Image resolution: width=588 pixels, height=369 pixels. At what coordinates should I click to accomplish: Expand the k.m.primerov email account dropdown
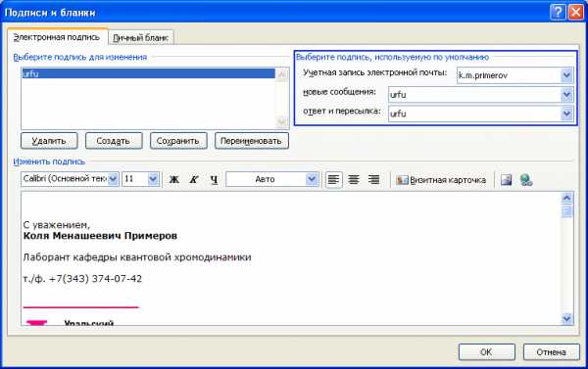pyautogui.click(x=567, y=75)
